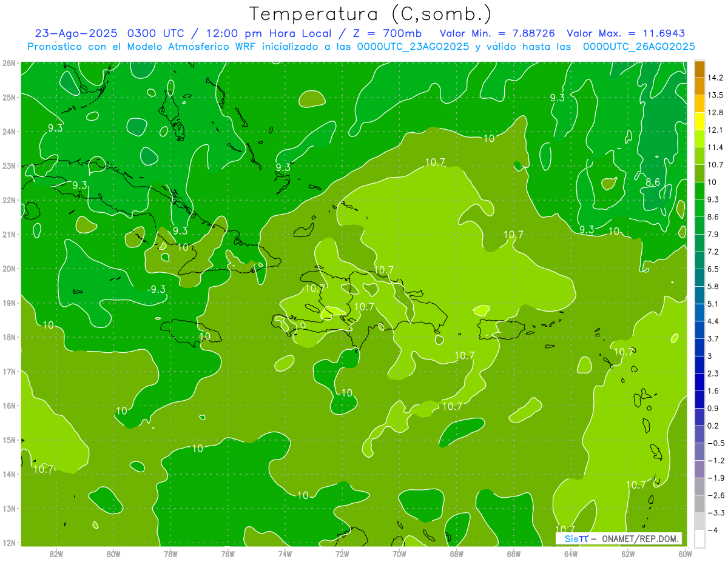This screenshot has height=562, width=728.
Task: Click the "62W" longitude axis label
Action: click(x=628, y=554)
